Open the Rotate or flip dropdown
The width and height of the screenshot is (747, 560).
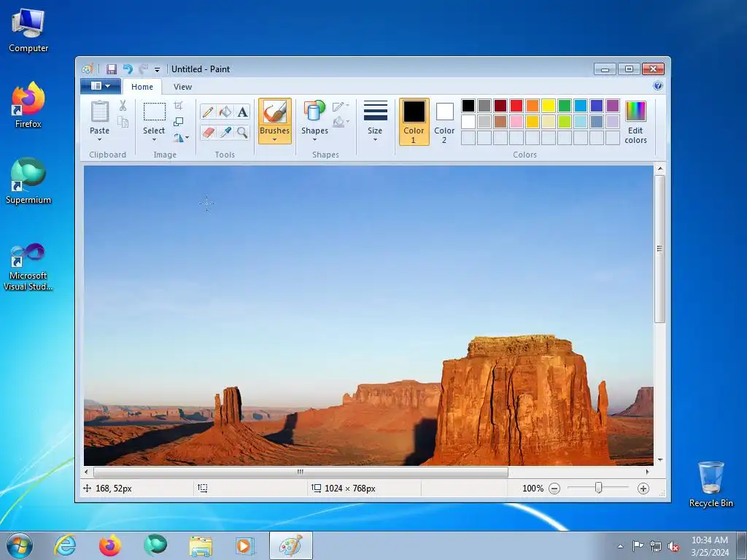pyautogui.click(x=182, y=138)
